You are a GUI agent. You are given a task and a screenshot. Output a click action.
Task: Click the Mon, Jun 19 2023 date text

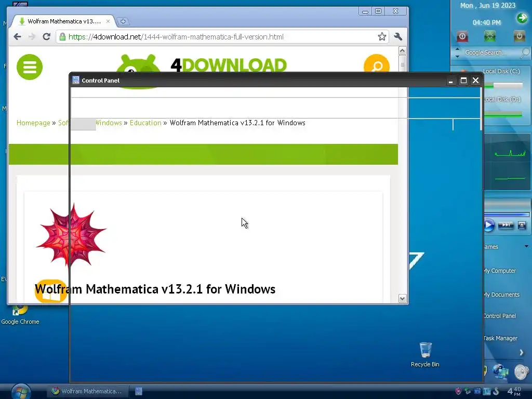pyautogui.click(x=487, y=5)
